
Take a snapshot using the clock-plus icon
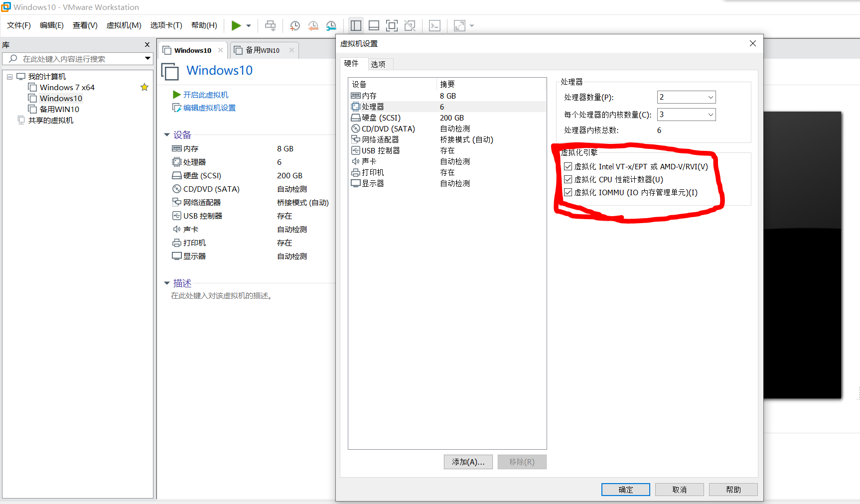coord(295,26)
